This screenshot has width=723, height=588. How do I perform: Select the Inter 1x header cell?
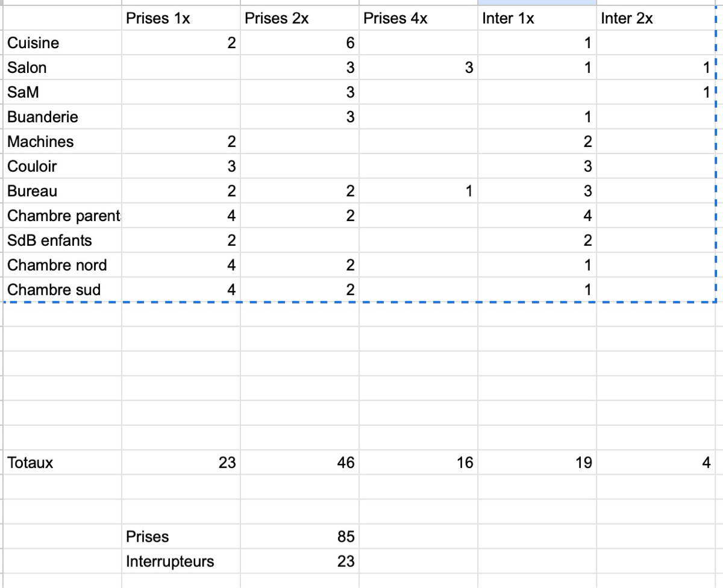[537, 19]
